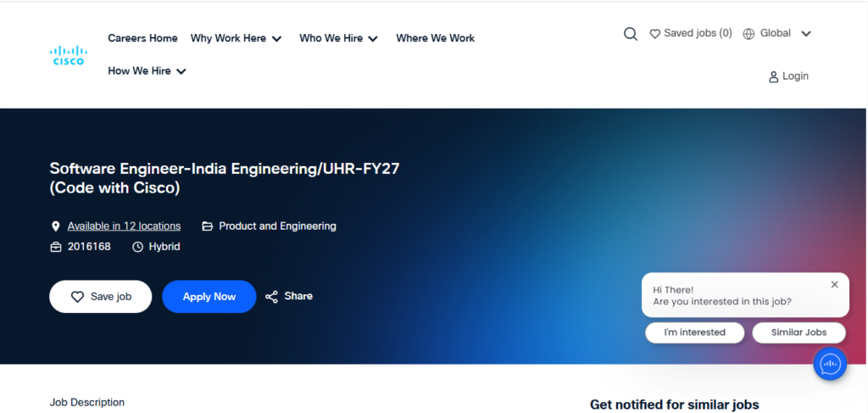This screenshot has height=413, width=868.
Task: Click the user icon beside Login
Action: (x=773, y=77)
